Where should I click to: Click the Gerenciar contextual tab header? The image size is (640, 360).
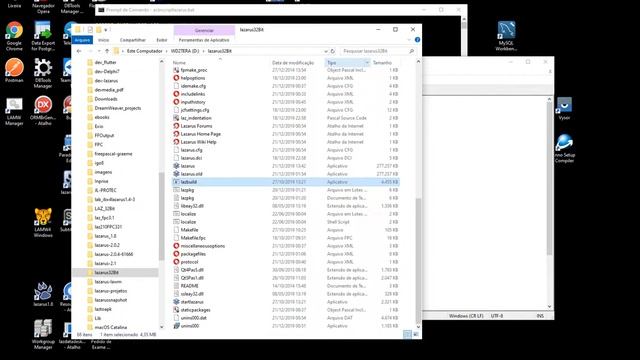[204, 30]
